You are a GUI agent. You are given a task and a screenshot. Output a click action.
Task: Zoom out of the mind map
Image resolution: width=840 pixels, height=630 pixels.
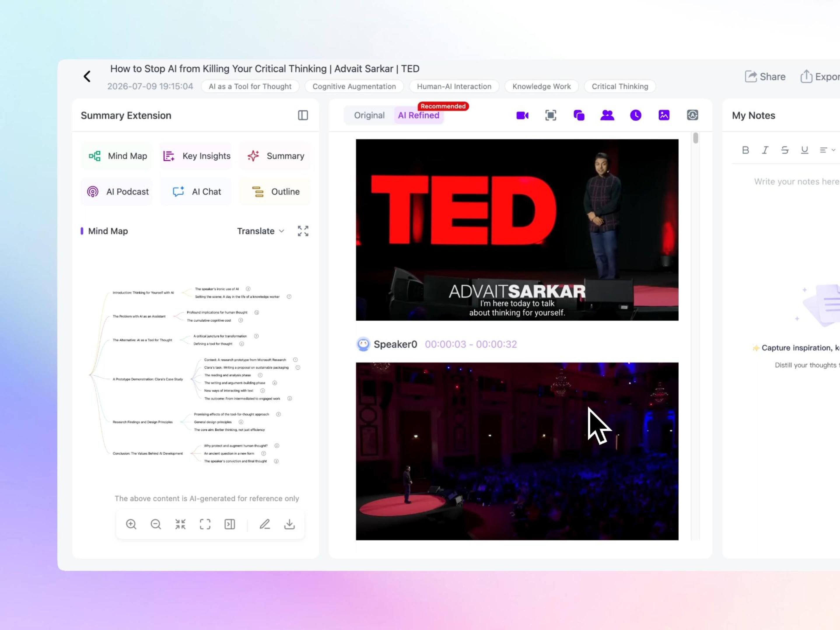(156, 524)
